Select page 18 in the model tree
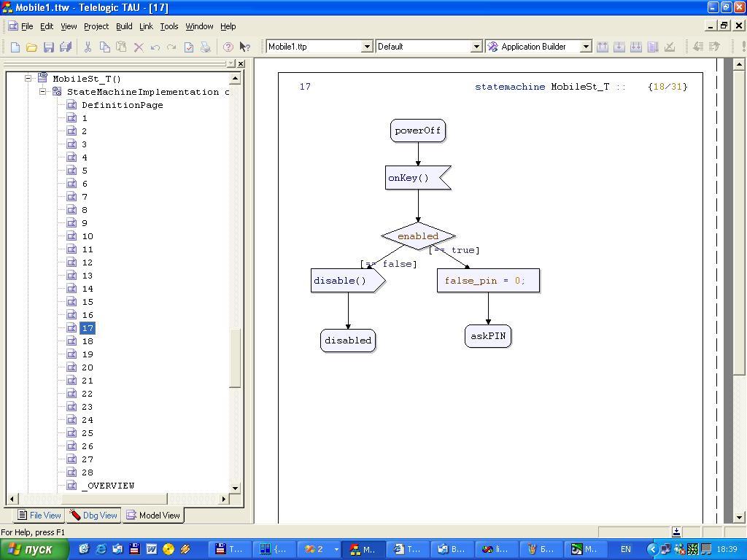 pos(88,341)
